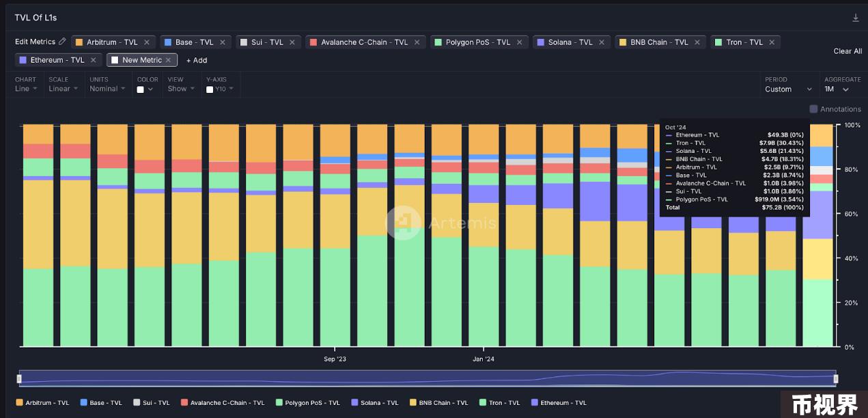Open the Scale Linear dropdown
This screenshot has height=418, width=868.
(64, 89)
